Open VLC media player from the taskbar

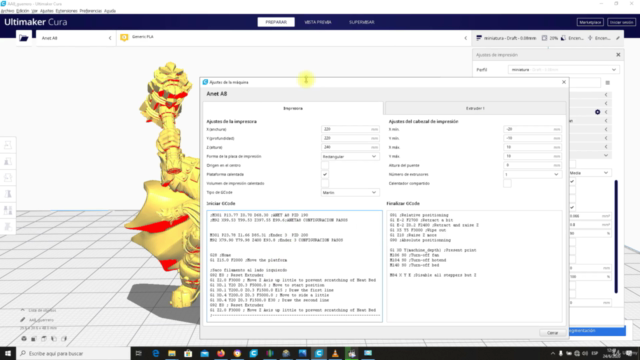(335, 353)
